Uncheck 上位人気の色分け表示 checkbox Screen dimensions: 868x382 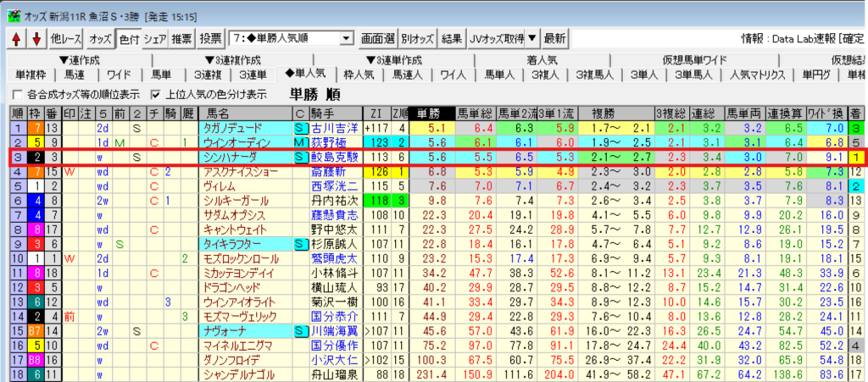point(155,94)
